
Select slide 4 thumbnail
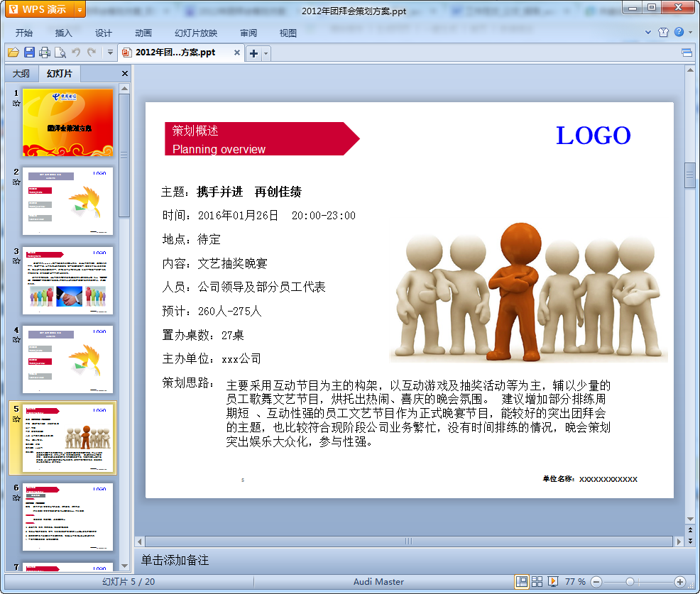(x=68, y=359)
